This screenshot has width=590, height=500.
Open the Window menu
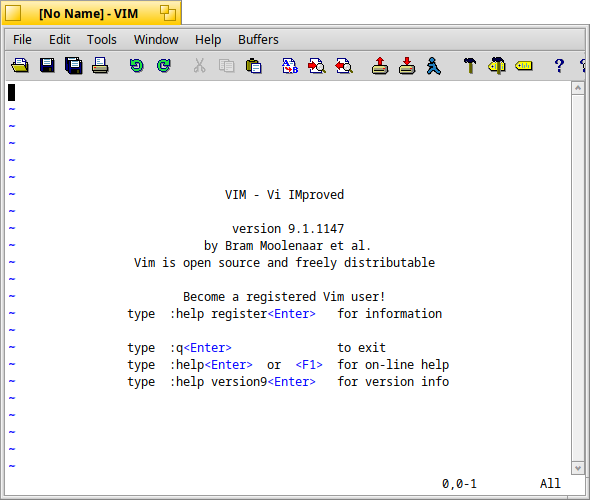156,40
